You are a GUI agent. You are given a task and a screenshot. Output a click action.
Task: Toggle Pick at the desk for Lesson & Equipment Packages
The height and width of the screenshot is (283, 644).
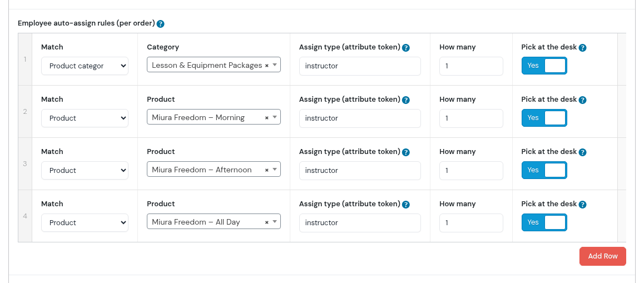point(544,66)
